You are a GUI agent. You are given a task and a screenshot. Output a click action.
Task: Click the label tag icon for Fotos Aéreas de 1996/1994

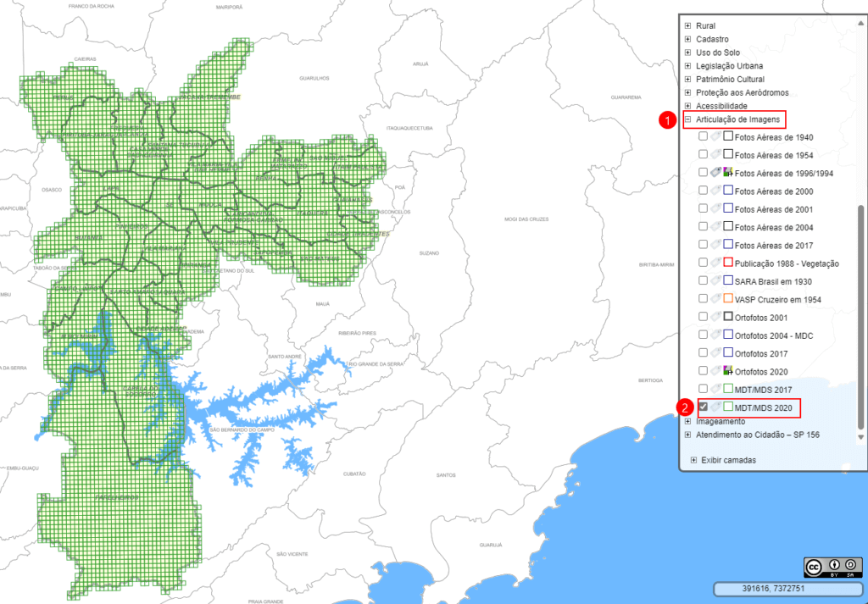click(x=715, y=172)
